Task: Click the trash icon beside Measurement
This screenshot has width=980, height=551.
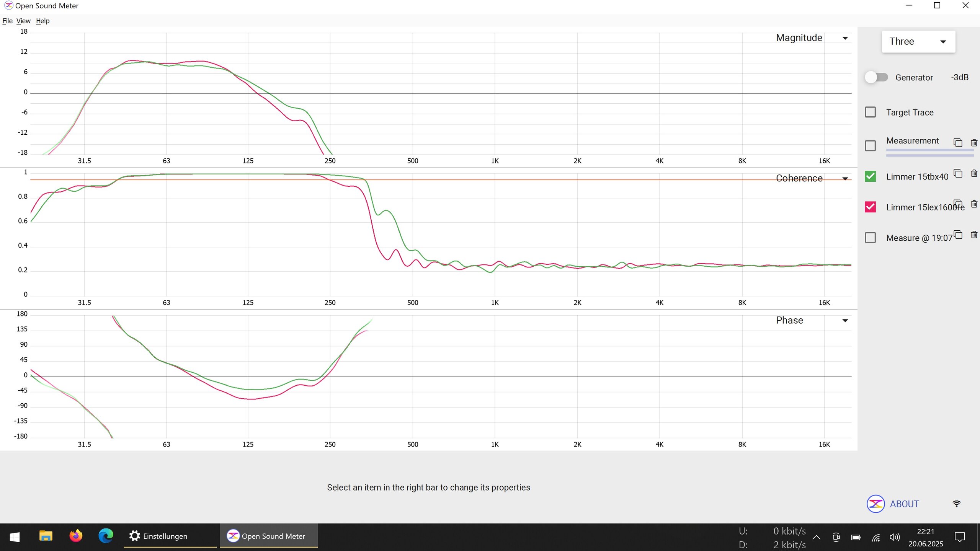Action: (974, 143)
